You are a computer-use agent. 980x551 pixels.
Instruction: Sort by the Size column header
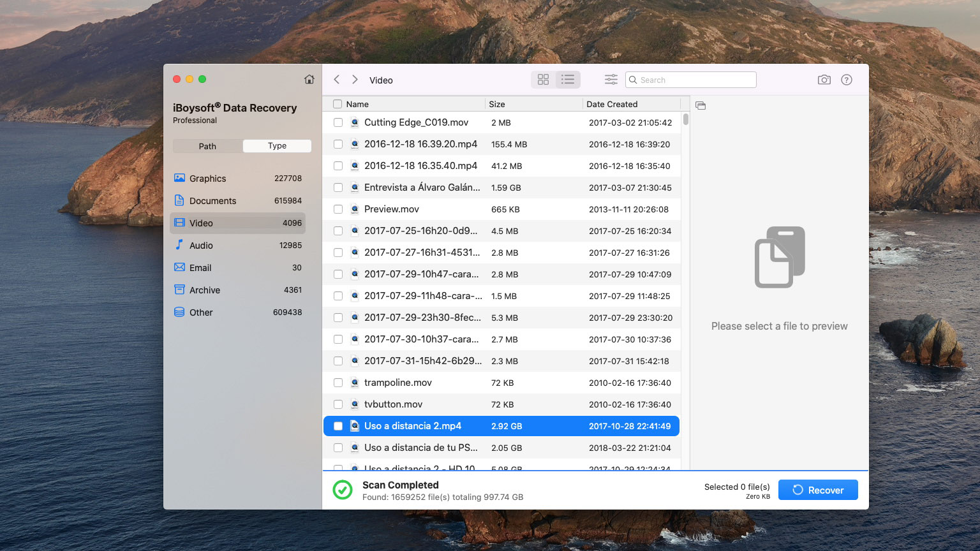pos(496,104)
